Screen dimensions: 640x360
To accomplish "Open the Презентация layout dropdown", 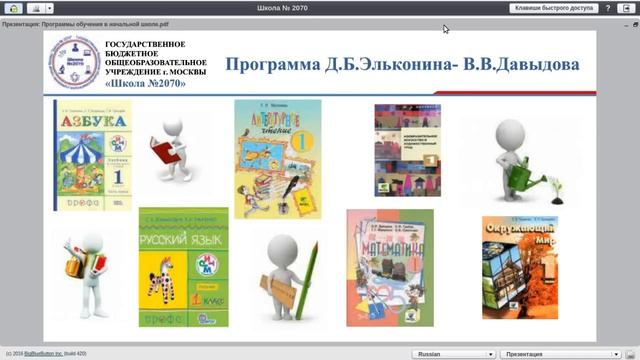I will pyautogui.click(x=561, y=354).
